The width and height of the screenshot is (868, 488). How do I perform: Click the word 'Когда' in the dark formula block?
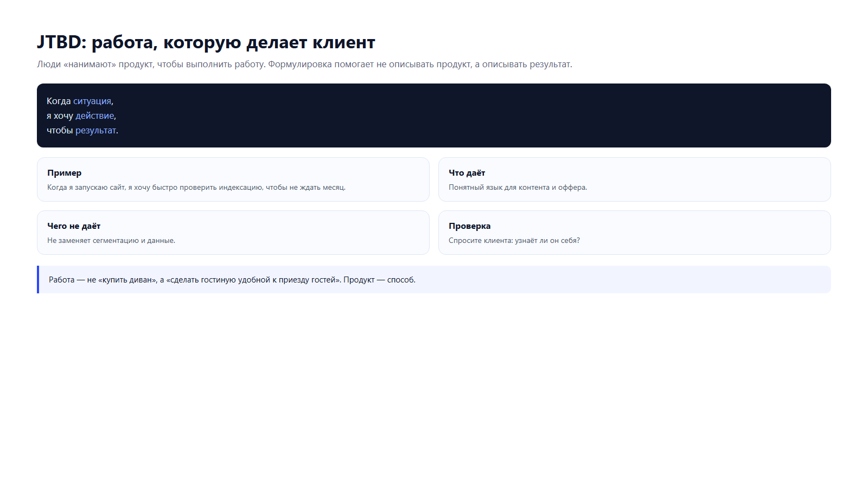59,101
